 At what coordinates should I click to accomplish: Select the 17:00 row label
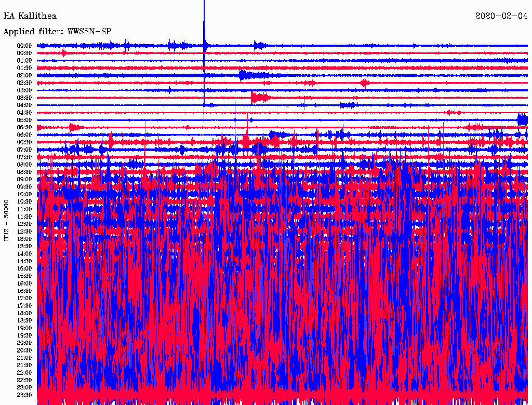coord(24,299)
